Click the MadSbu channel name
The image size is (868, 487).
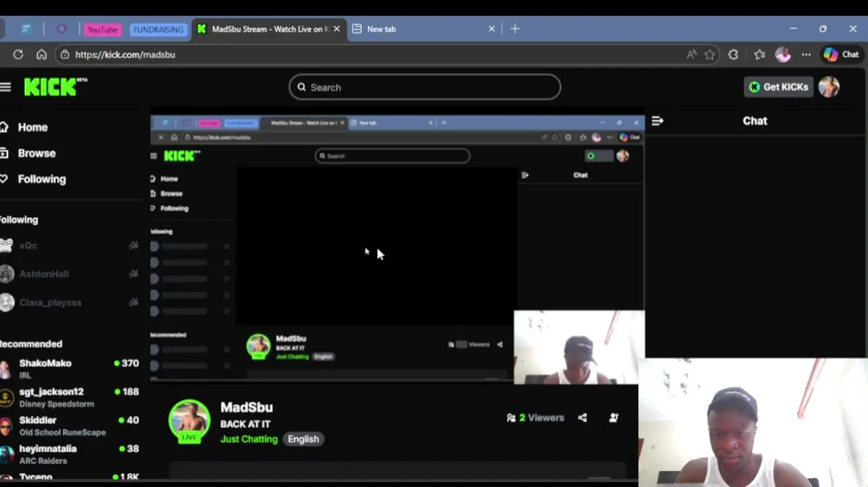247,407
